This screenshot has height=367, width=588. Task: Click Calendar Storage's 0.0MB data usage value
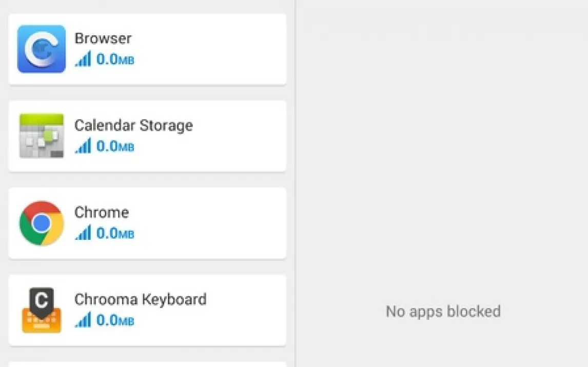coord(115,147)
